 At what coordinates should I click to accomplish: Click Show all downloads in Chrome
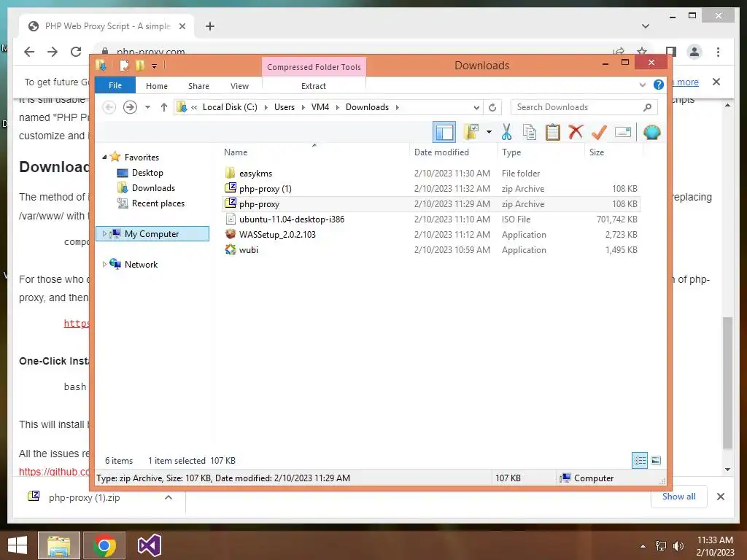coord(679,497)
